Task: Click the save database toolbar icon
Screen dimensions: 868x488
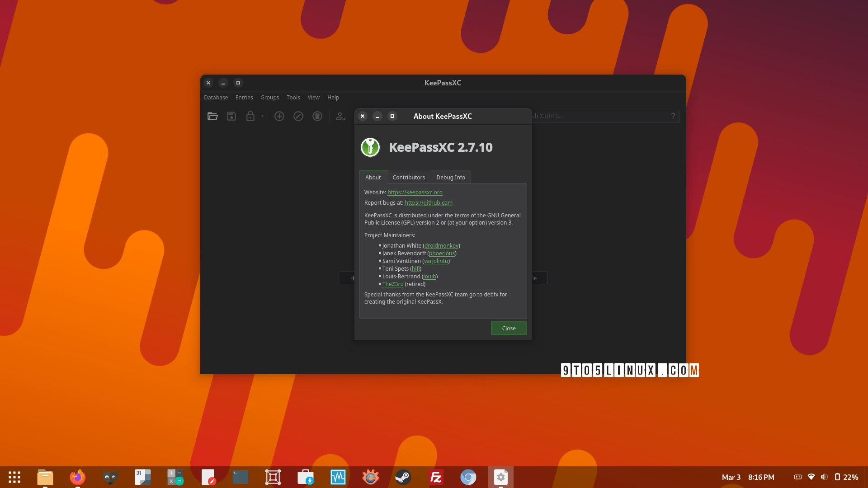Action: tap(231, 116)
